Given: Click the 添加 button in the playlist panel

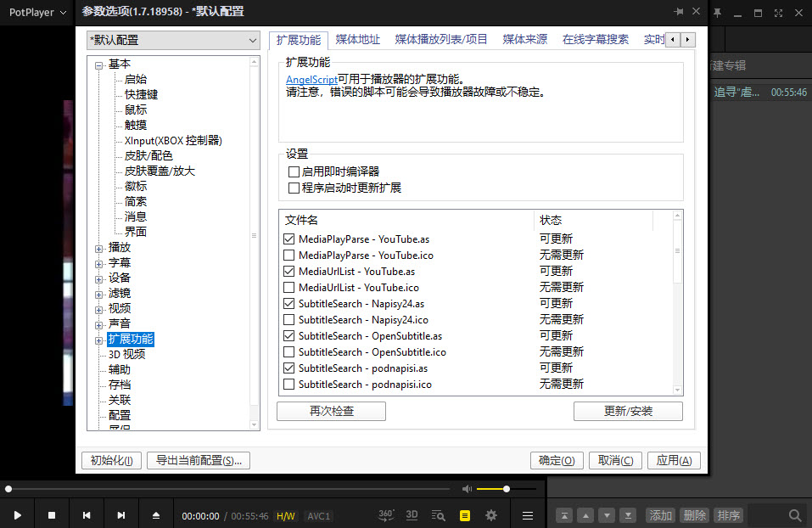Looking at the screenshot, I should tap(660, 514).
